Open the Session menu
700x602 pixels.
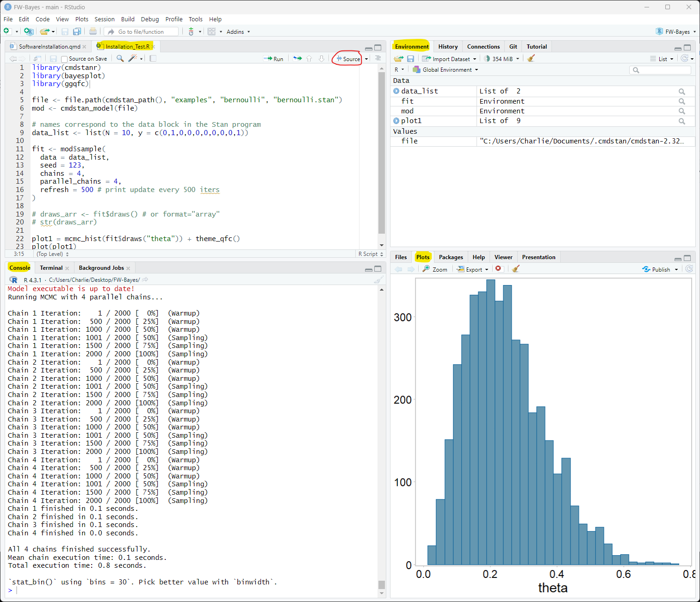(105, 19)
